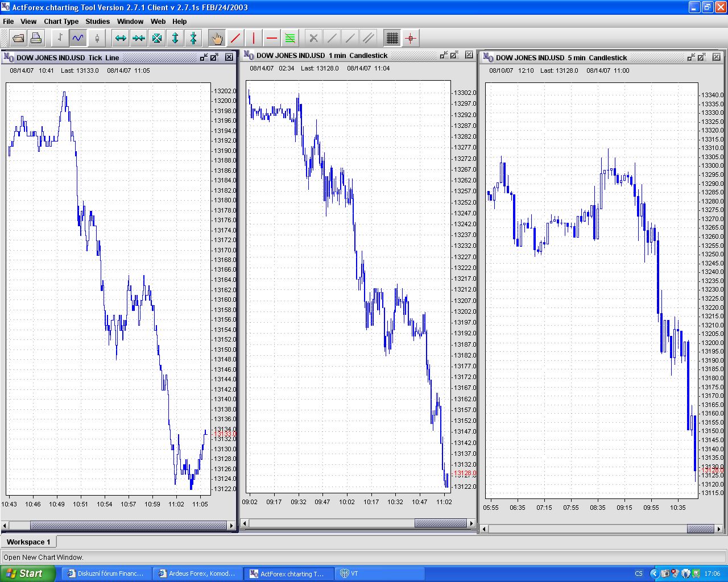This screenshot has width=728, height=582.
Task: Click the 1 min Candlestick chart title
Action: pos(322,55)
